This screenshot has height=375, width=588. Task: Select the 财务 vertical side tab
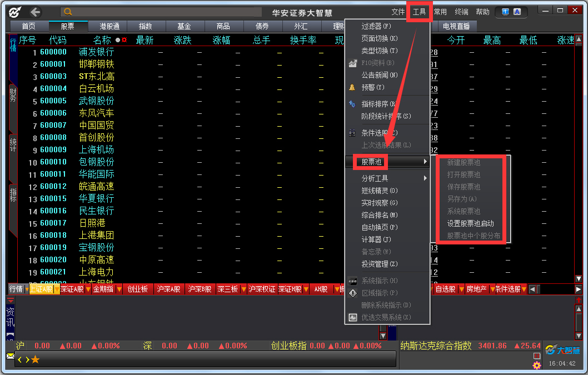13,95
